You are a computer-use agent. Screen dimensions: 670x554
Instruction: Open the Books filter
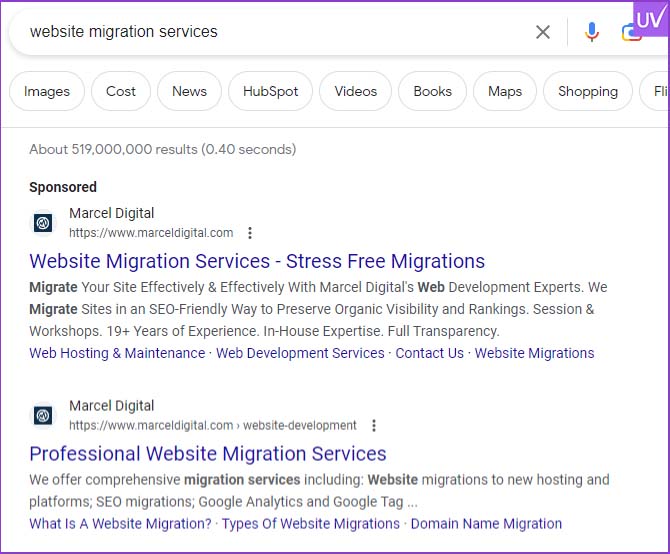[432, 91]
